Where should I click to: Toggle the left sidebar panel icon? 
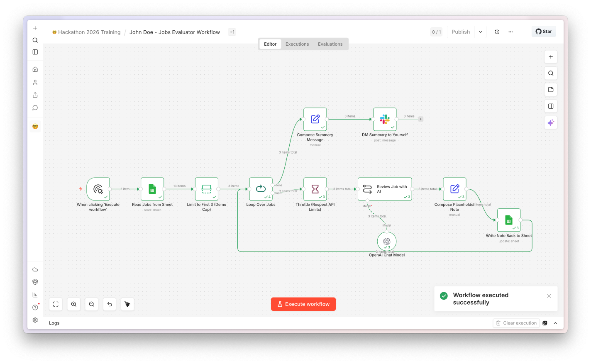(35, 52)
